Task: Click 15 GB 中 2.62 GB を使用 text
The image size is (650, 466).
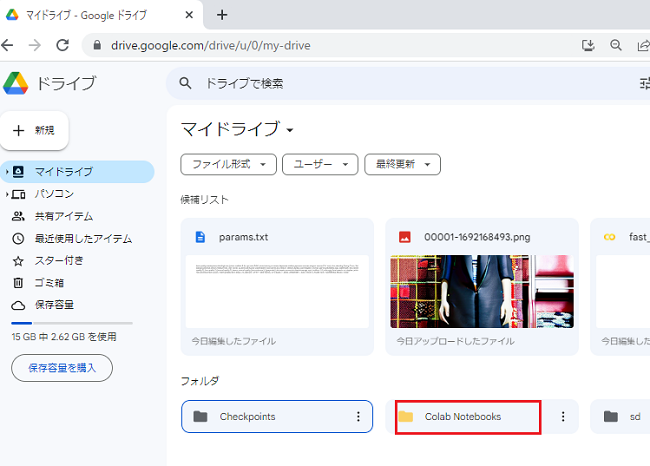Action: point(64,337)
